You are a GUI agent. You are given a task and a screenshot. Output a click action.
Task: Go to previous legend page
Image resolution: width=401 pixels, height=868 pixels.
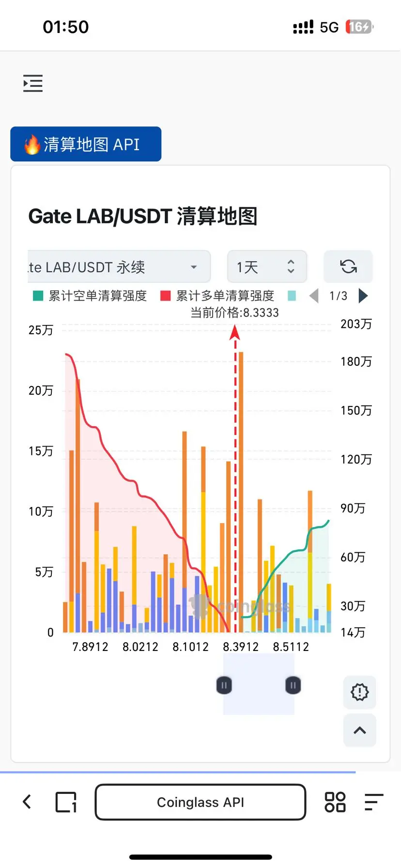(x=314, y=296)
